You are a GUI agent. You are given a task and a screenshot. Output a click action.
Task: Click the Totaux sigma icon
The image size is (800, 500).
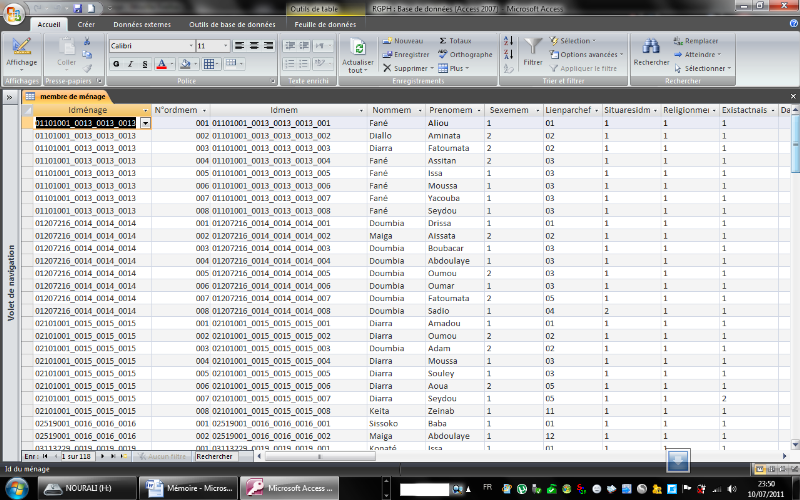(444, 40)
